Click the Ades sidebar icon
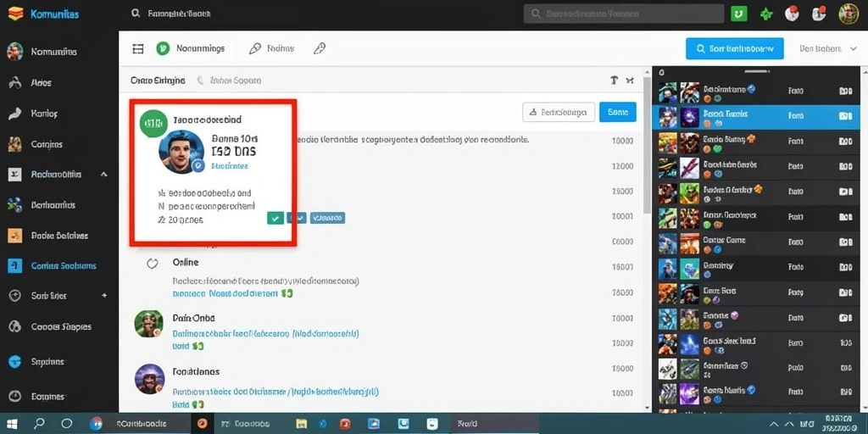 click(x=15, y=82)
